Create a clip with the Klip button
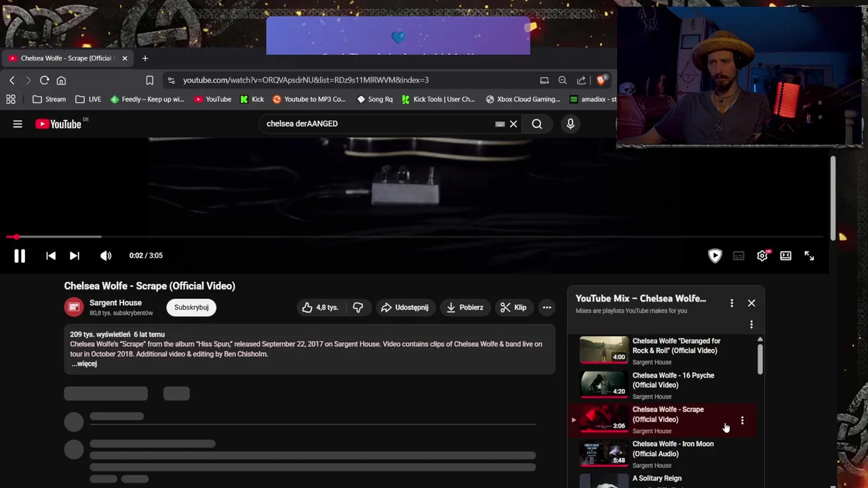868x488 pixels. click(x=513, y=308)
